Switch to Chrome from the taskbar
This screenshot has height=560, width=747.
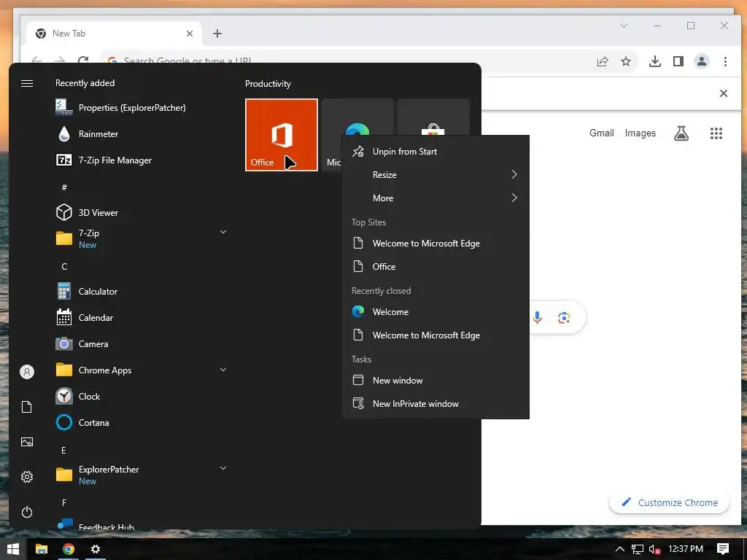click(x=69, y=549)
